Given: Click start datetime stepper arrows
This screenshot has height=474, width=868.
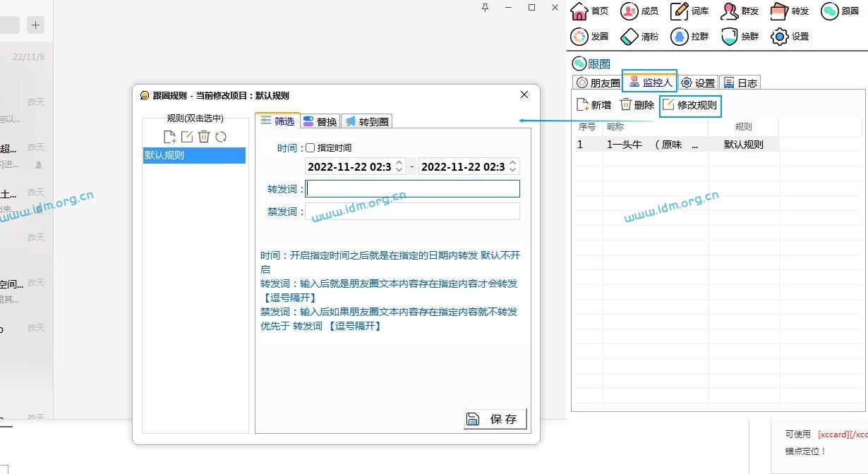Looking at the screenshot, I should coord(399,166).
